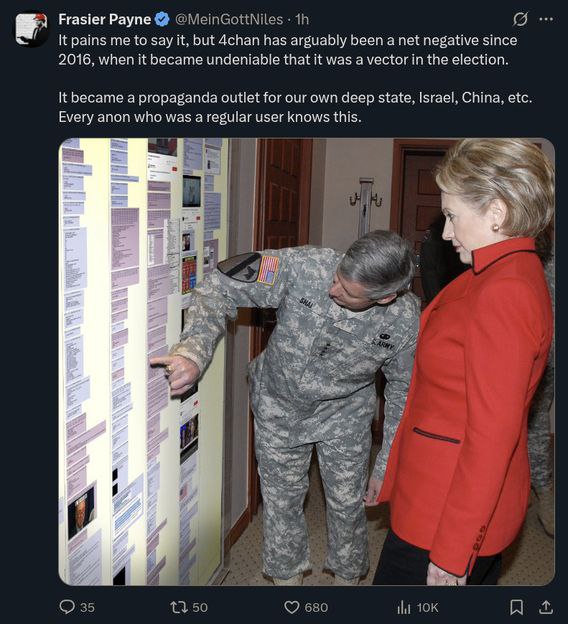
Task: Click the @MeinGottNiles handle
Action: point(229,19)
